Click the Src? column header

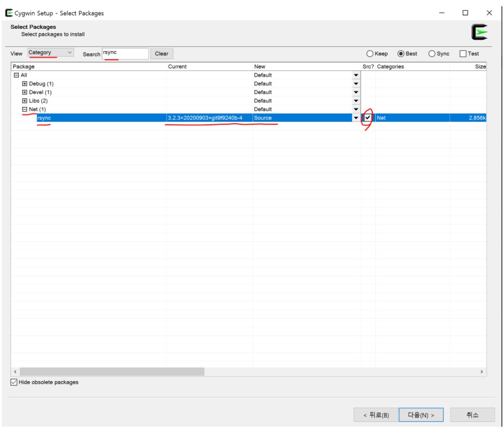pos(368,67)
